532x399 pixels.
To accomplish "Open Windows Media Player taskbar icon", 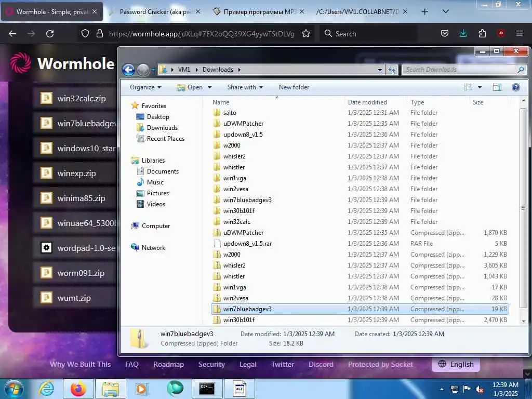I will (141, 389).
